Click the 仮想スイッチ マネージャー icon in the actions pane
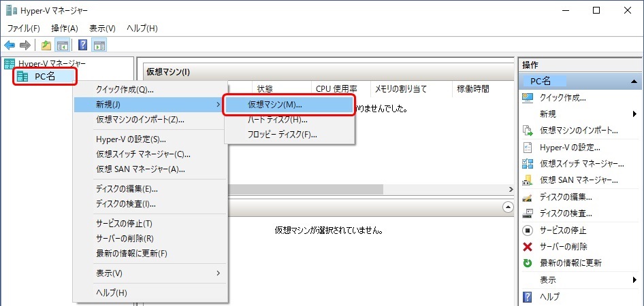Screen dimensions: 644x306 pyautogui.click(x=527, y=164)
